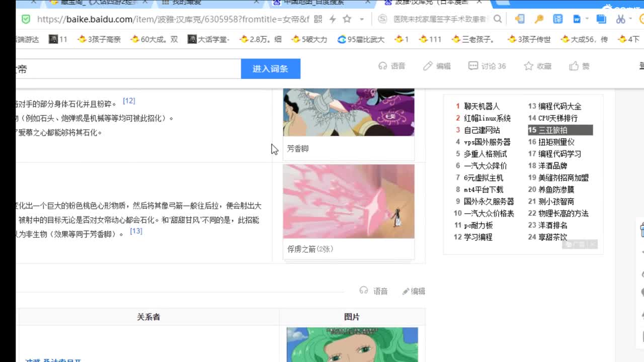The height and width of the screenshot is (362, 644).
Task: Click ad link 物理长高的方法
Action: (563, 213)
